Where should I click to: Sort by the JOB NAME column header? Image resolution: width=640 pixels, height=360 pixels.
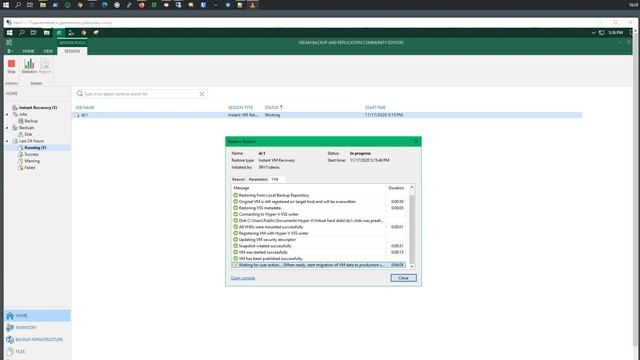click(85, 107)
